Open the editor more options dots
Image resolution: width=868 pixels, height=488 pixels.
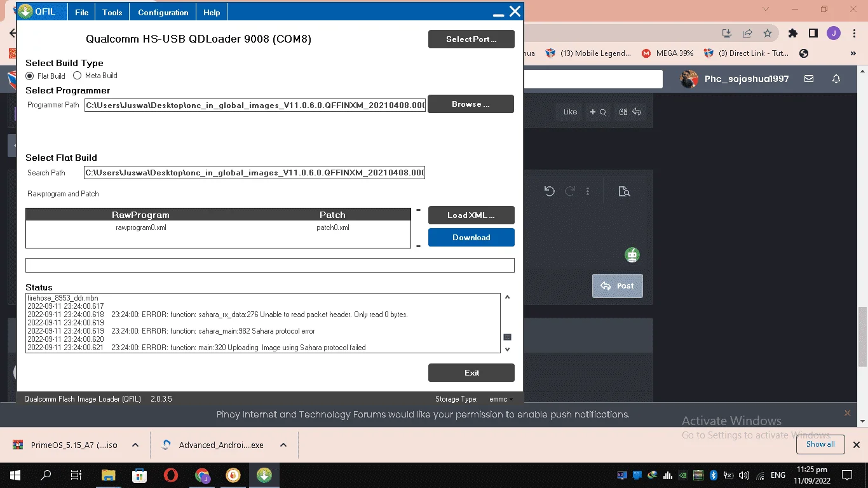pos(588,191)
